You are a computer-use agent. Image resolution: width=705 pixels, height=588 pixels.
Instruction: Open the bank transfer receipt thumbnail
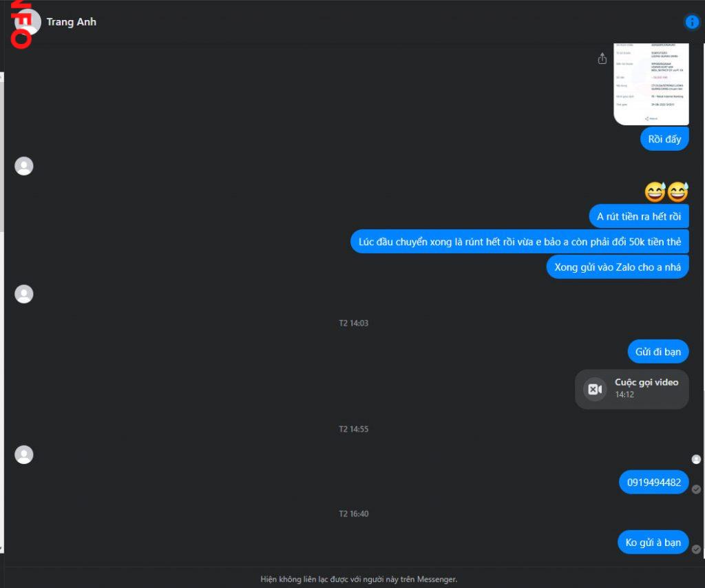coord(651,84)
